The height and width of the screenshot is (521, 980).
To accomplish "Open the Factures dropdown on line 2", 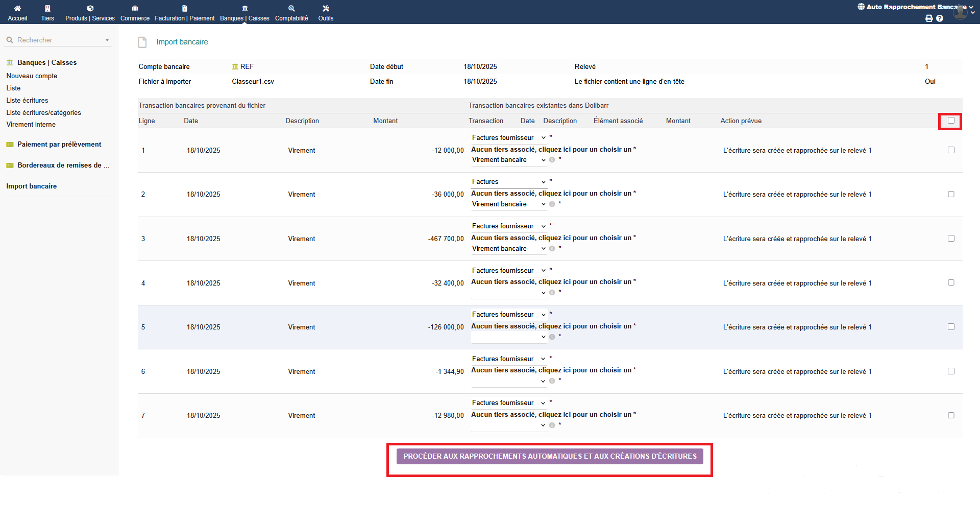I will pos(508,182).
